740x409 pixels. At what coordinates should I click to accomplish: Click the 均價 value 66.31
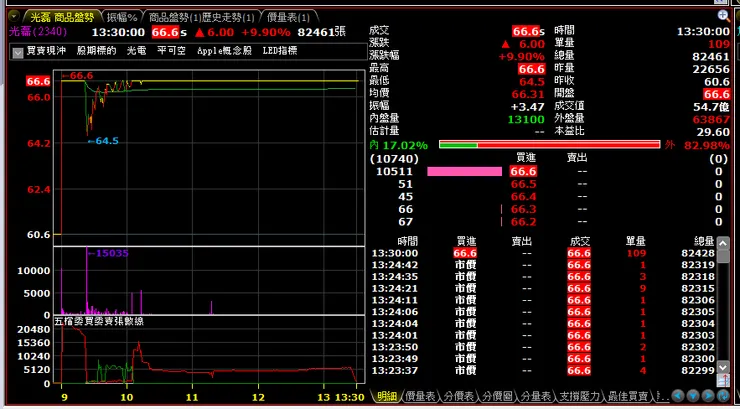click(528, 94)
